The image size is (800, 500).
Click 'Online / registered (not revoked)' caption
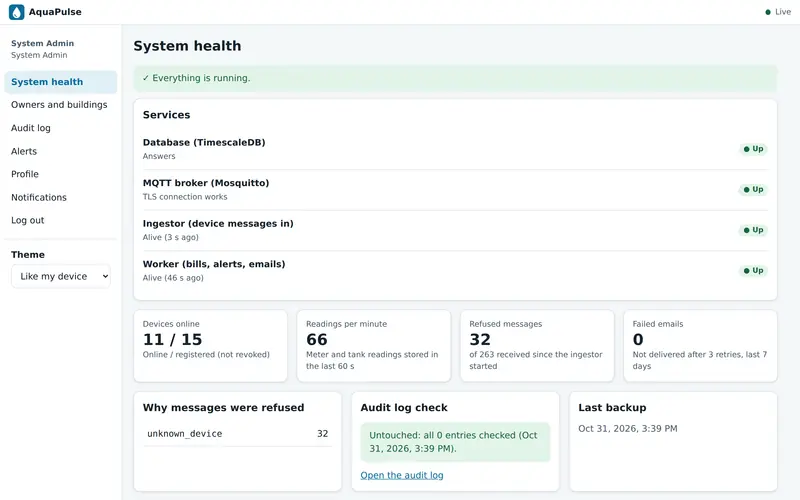206,355
